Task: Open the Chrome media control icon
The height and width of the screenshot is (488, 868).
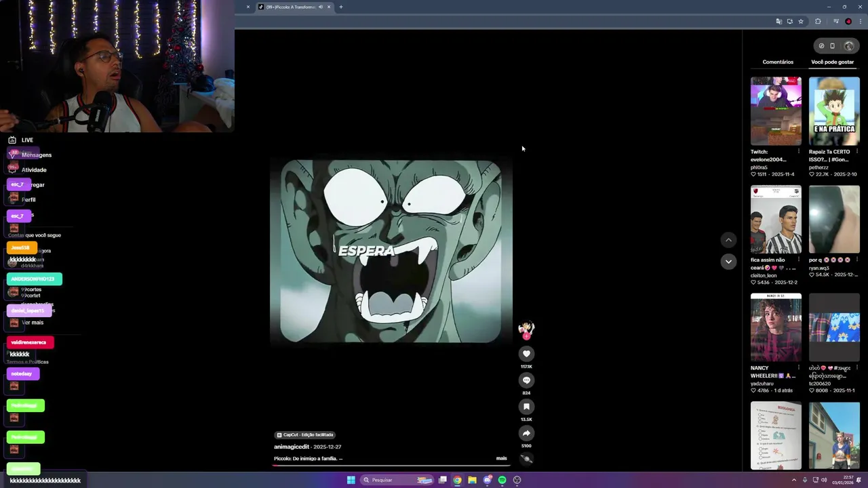Action: coord(836,22)
